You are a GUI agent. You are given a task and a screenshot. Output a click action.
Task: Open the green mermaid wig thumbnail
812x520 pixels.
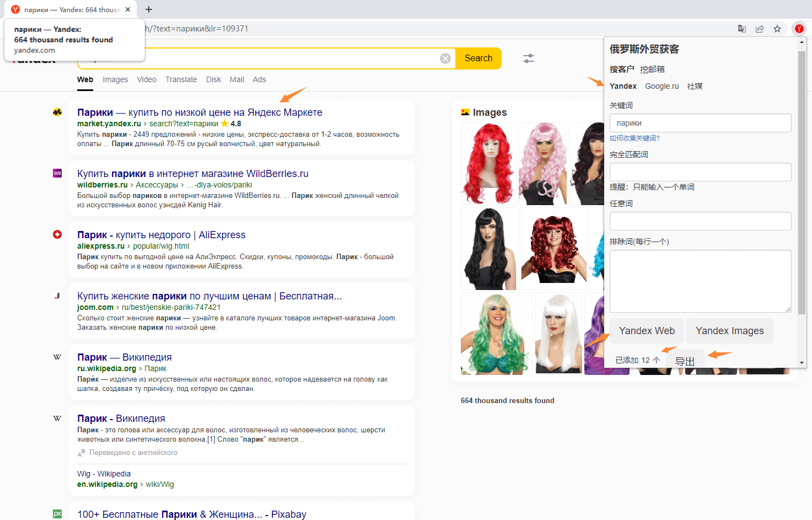(497, 334)
